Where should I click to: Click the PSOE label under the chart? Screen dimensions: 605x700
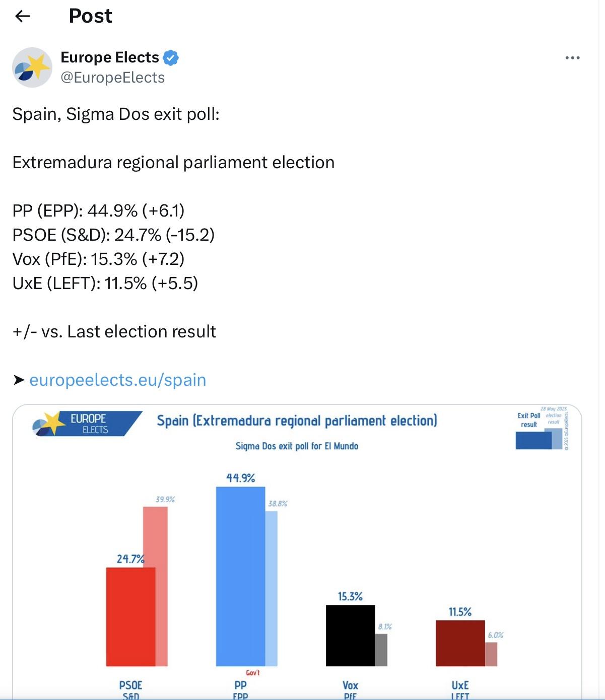click(x=130, y=685)
